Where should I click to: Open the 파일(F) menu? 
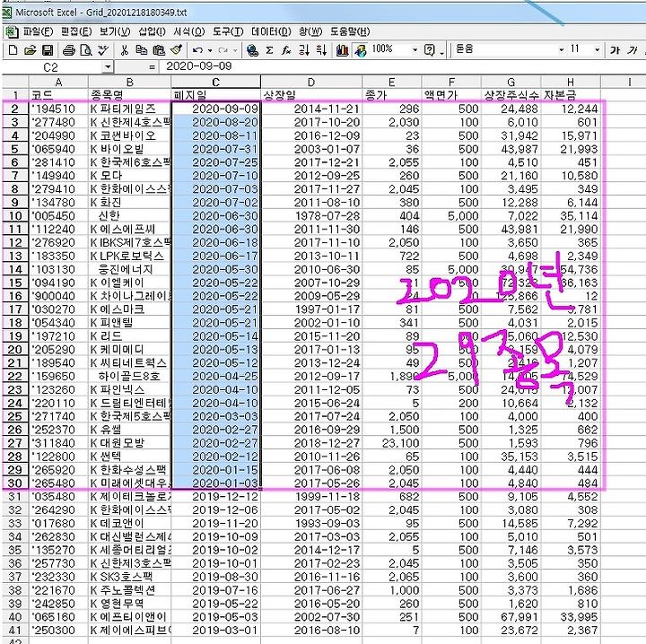[38, 31]
